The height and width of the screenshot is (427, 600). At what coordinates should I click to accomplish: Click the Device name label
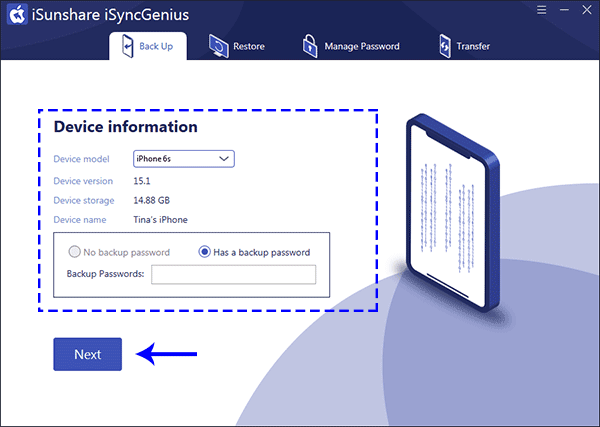point(80,220)
